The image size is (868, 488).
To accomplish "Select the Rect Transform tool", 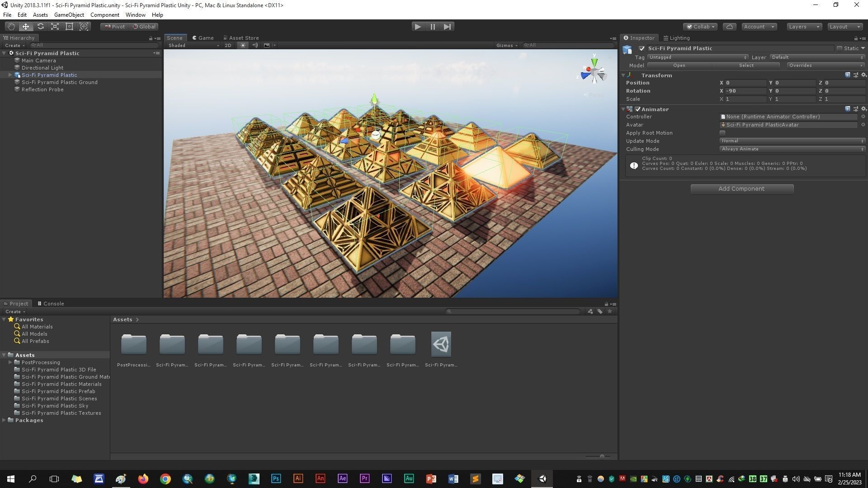I will click(69, 27).
